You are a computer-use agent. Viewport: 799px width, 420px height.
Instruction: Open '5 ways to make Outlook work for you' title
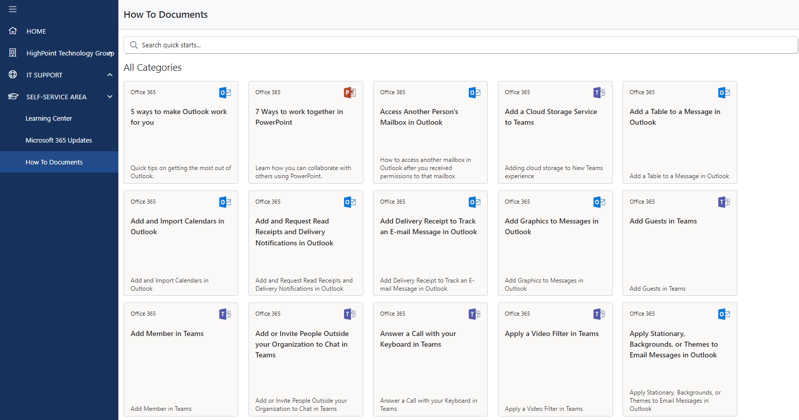[x=179, y=117]
